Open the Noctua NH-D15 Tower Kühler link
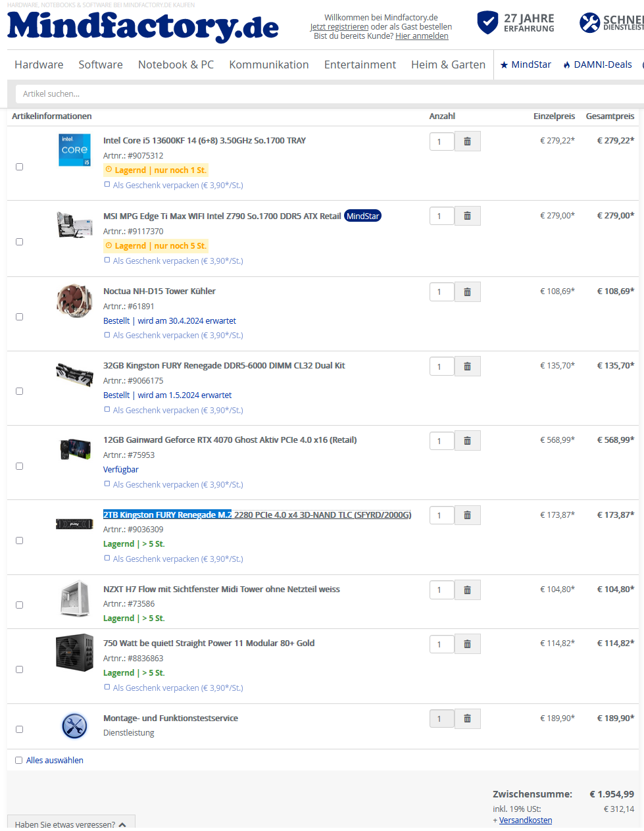 159,291
